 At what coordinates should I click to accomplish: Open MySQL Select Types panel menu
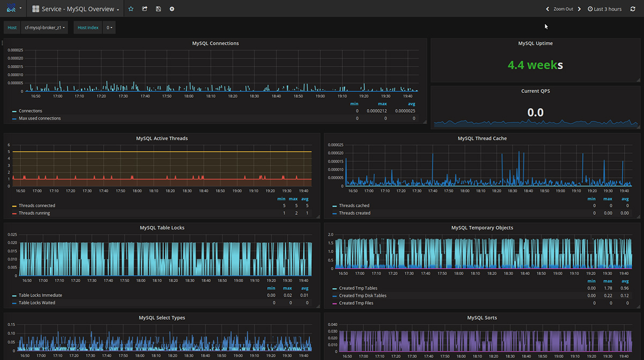(x=162, y=318)
